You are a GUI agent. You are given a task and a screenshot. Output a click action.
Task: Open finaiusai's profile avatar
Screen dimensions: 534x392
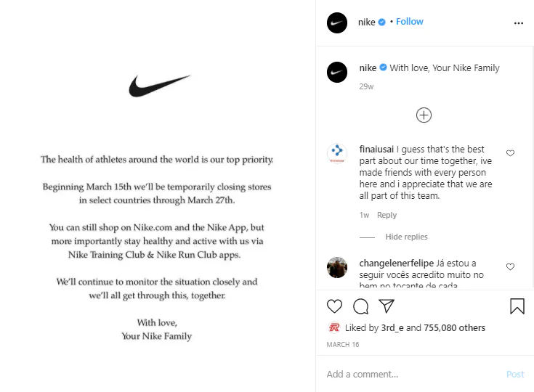point(337,153)
